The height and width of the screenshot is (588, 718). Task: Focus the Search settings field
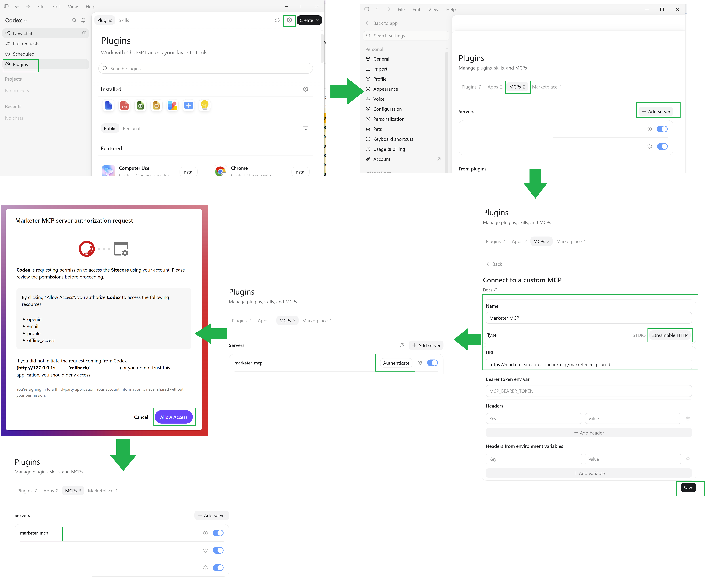(406, 36)
